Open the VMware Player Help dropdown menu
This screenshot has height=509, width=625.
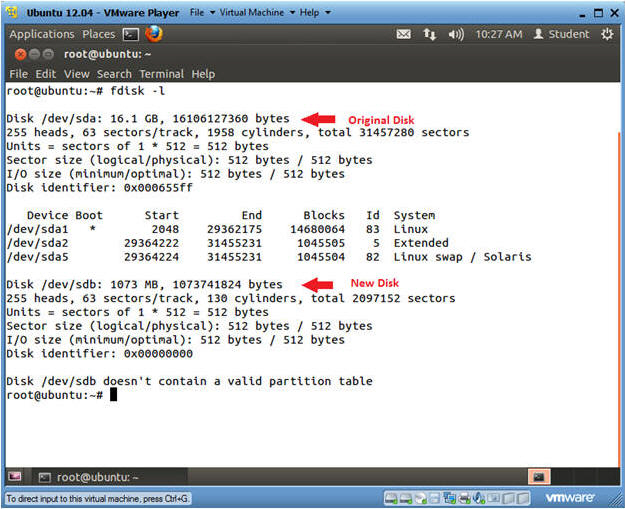click(x=315, y=12)
